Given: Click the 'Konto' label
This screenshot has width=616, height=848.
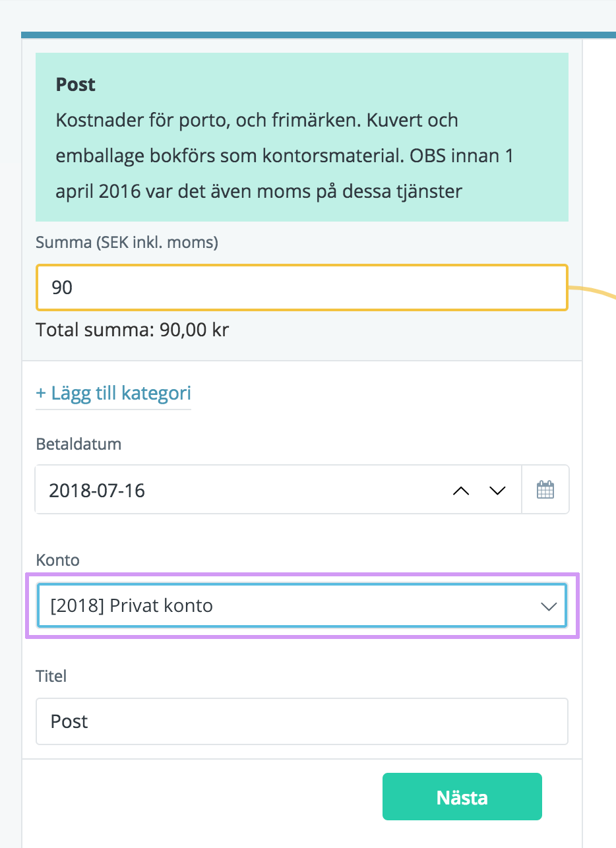Looking at the screenshot, I should point(57,560).
